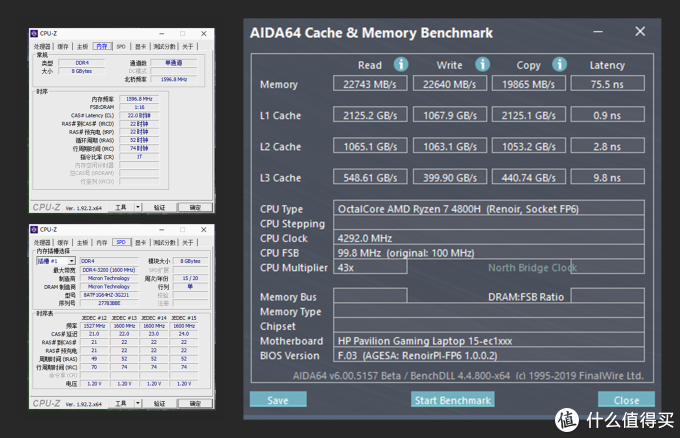The image size is (680, 438).
Task: Open the 关于 tab in the upper CPU-Z window
Action: point(188,46)
